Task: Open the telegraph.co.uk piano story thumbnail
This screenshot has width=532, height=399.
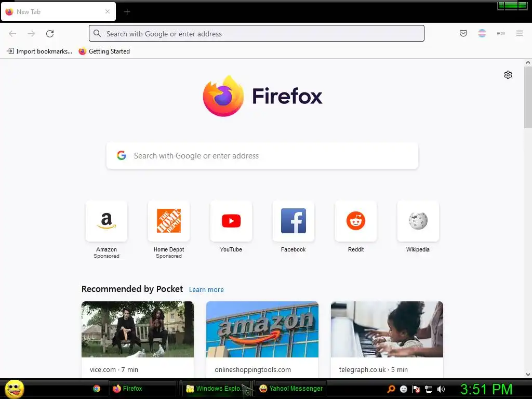Action: click(387, 329)
